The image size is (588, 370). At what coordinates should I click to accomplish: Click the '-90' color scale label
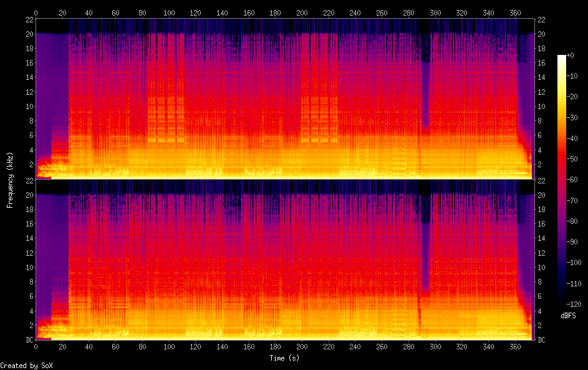click(x=572, y=242)
